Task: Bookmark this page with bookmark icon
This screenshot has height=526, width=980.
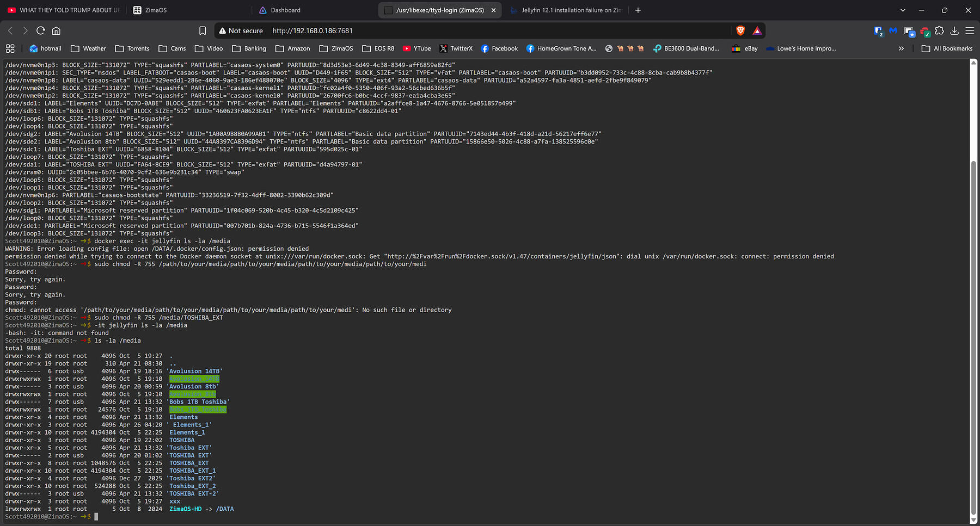Action: pos(203,30)
